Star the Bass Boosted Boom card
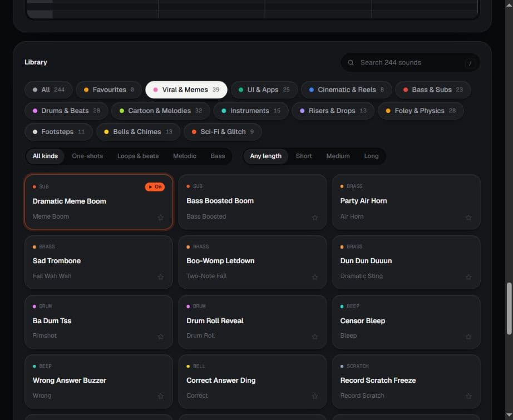Image resolution: width=513 pixels, height=420 pixels. 315,218
